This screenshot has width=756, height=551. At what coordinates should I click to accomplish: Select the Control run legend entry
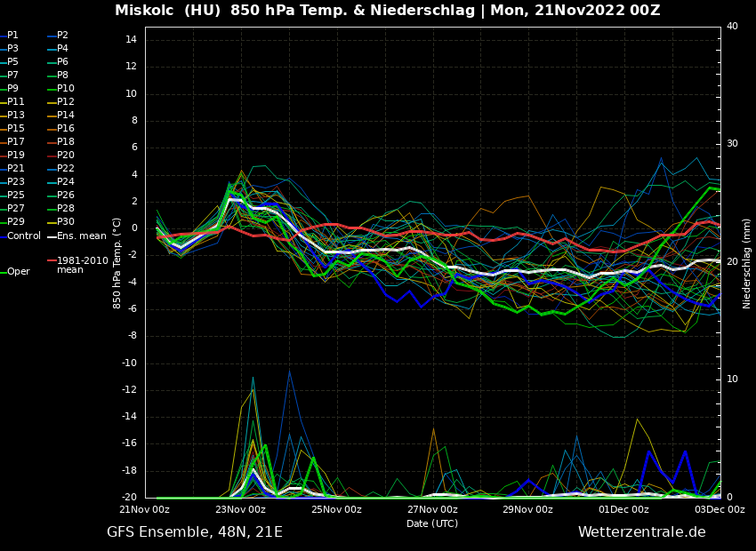coord(23,236)
